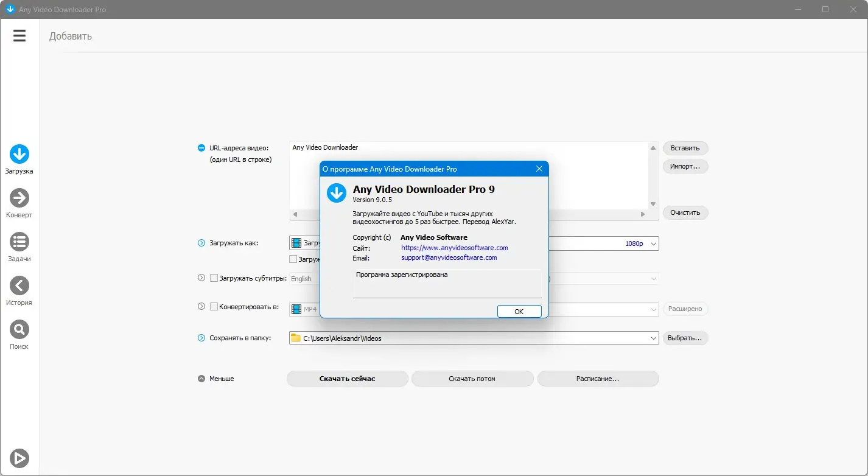The height and width of the screenshot is (476, 868).
Task: Click the Выбрать... folder button
Action: coord(685,338)
